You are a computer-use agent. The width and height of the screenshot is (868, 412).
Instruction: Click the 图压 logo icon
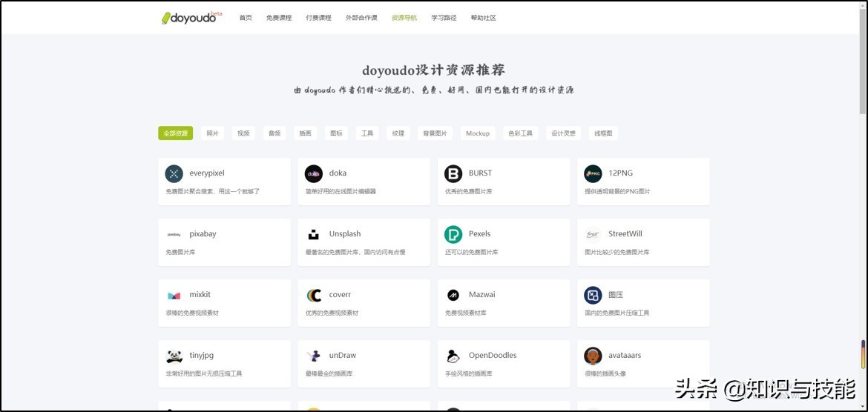tap(593, 296)
